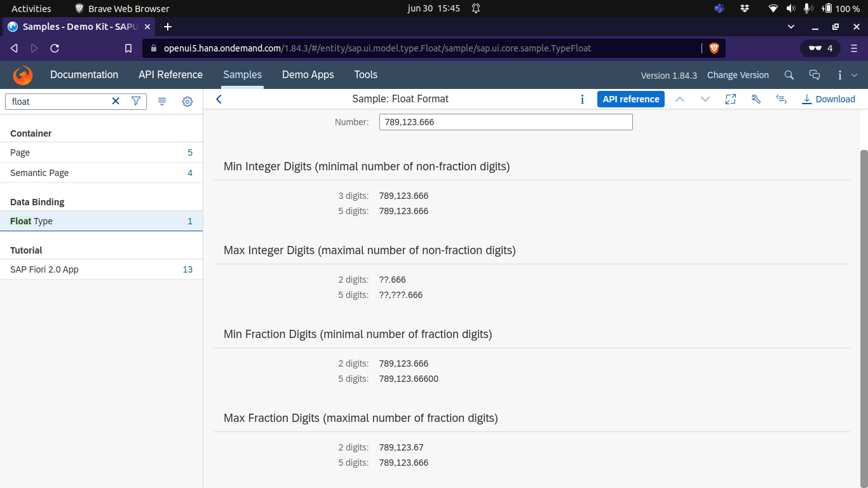Open the API reference button
Screen dimensions: 868x488
coord(630,99)
